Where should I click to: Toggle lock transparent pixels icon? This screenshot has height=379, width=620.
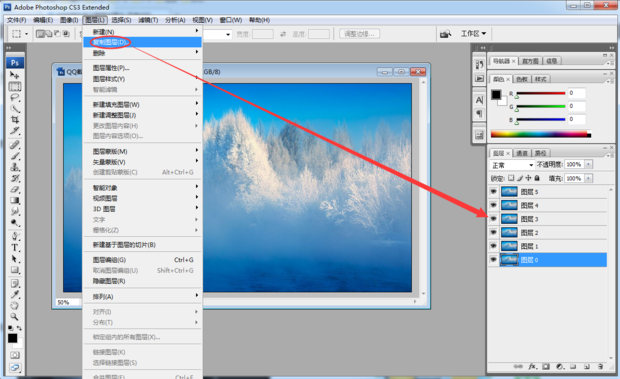pos(511,178)
